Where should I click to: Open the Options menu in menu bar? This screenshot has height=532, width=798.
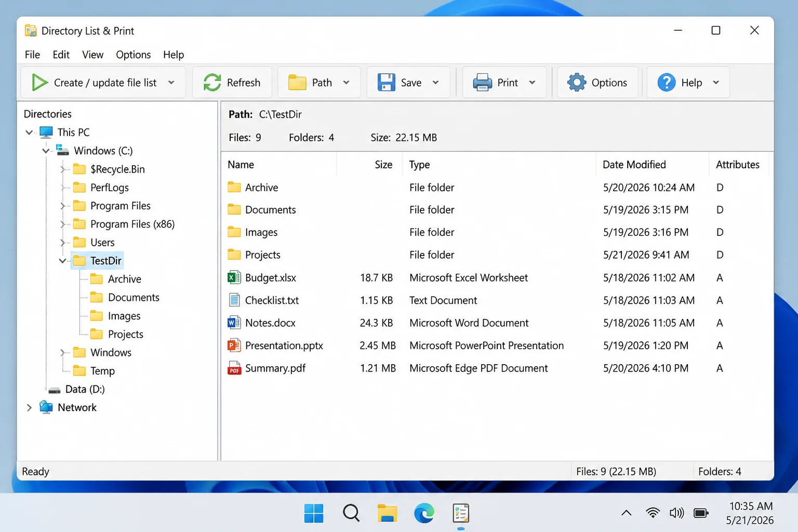[x=134, y=55]
